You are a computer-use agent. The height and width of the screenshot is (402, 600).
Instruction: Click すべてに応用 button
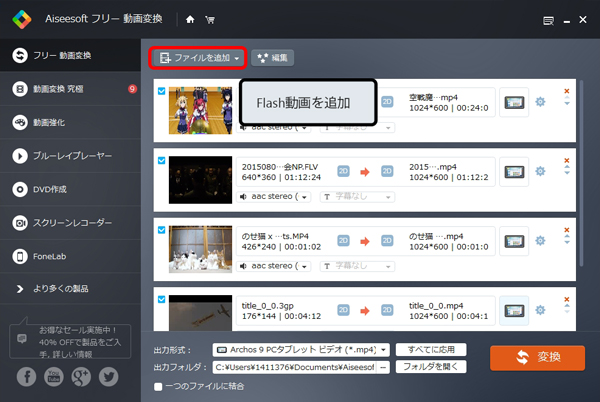click(x=431, y=350)
